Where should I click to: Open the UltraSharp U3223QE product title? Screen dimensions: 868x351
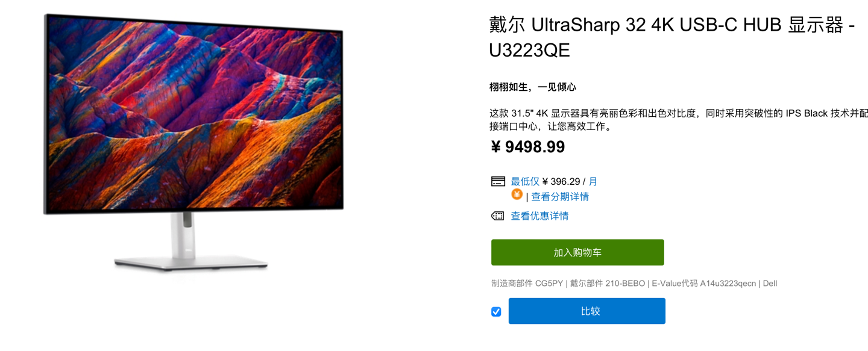point(671,37)
